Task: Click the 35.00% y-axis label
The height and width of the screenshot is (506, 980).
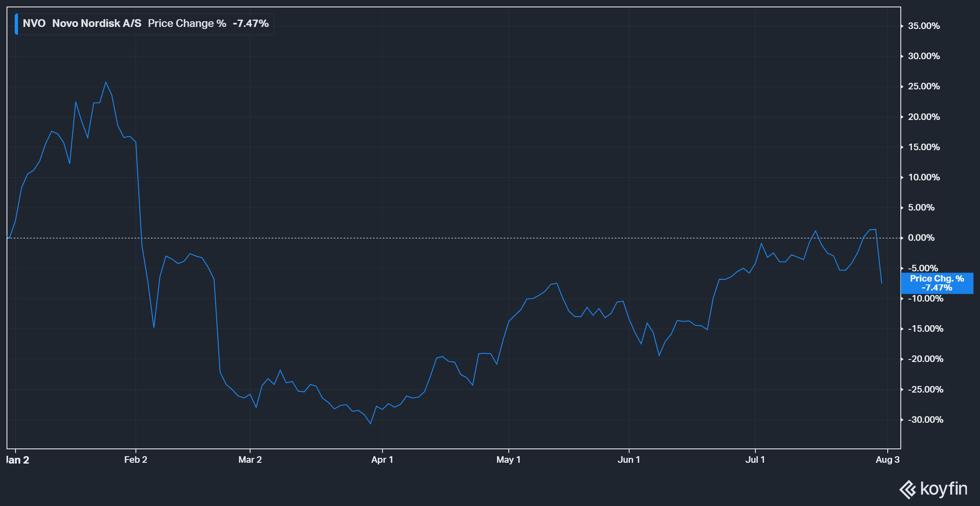Action: tap(924, 26)
